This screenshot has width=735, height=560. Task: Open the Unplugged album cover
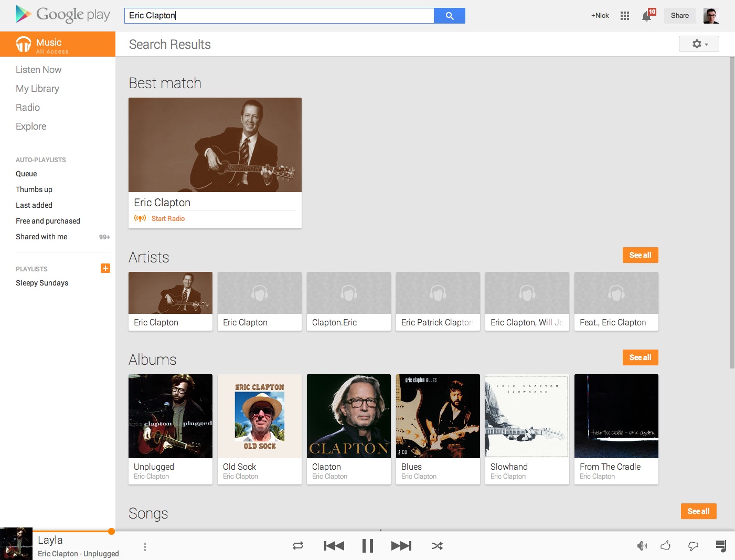[x=171, y=416]
